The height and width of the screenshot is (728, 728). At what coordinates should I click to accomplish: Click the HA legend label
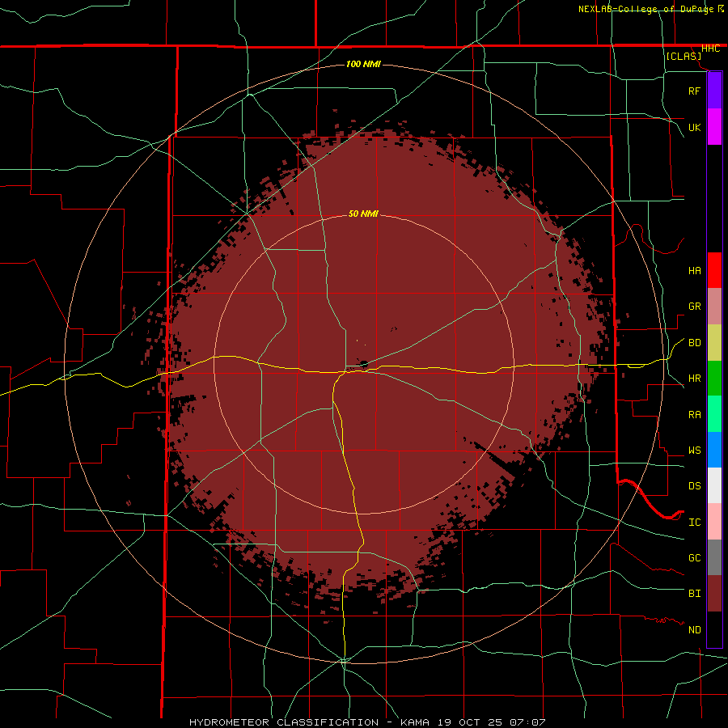694,271
